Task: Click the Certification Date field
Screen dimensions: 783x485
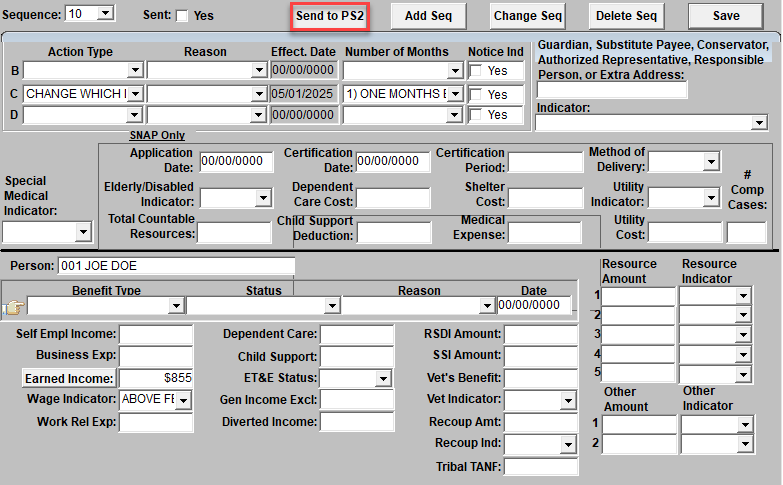Action: [393, 161]
